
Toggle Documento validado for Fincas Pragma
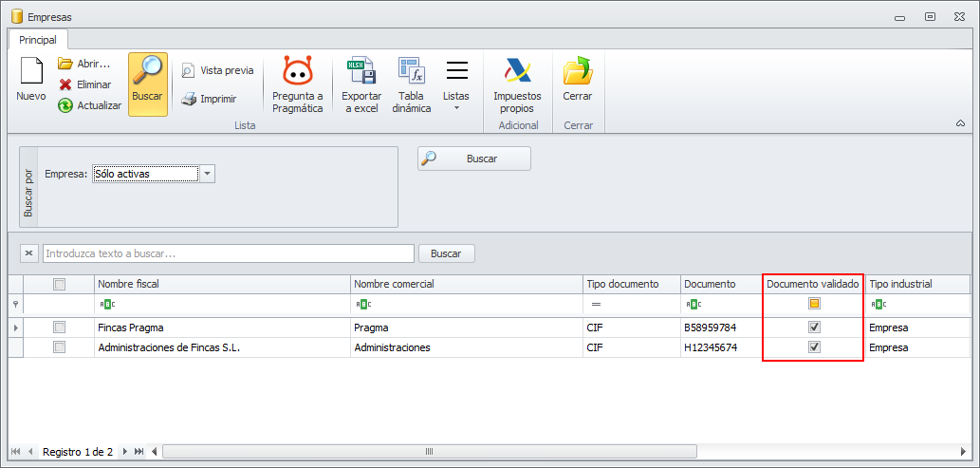point(814,328)
